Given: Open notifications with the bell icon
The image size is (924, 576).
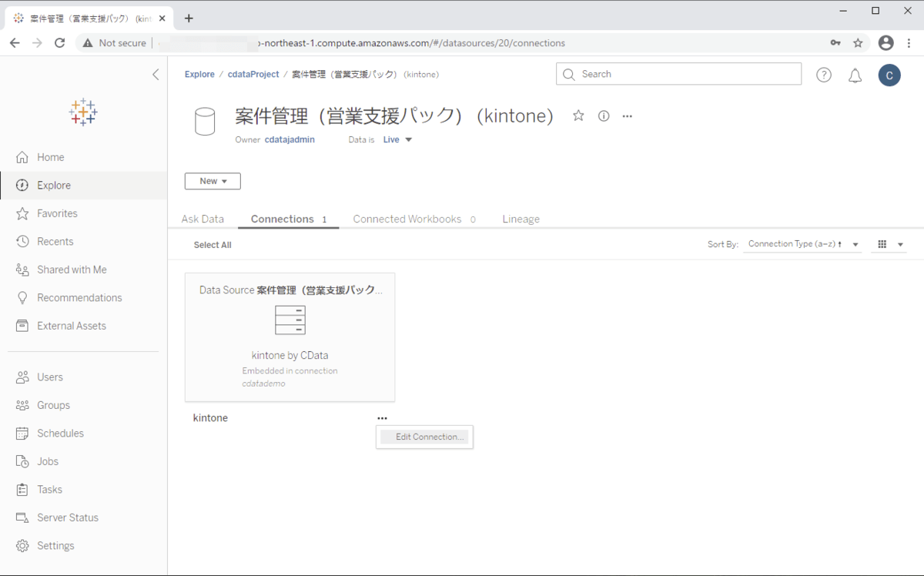Looking at the screenshot, I should 855,75.
